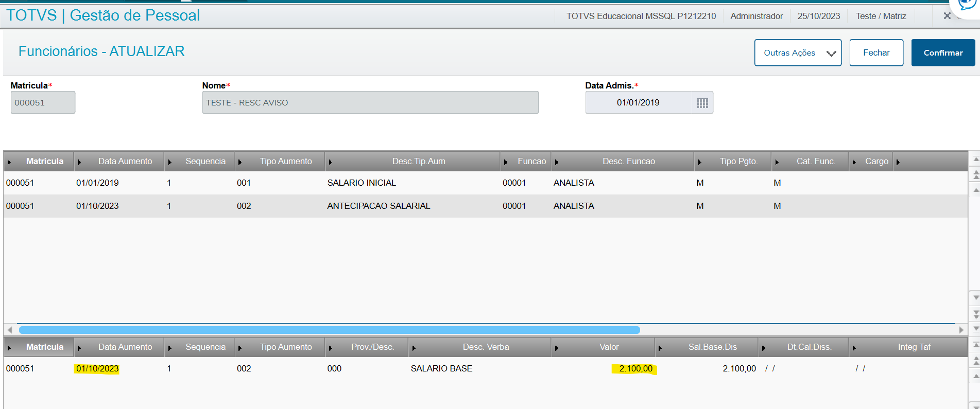Click the Valor column header in the lower grid
The width and height of the screenshot is (980, 409).
click(x=609, y=347)
